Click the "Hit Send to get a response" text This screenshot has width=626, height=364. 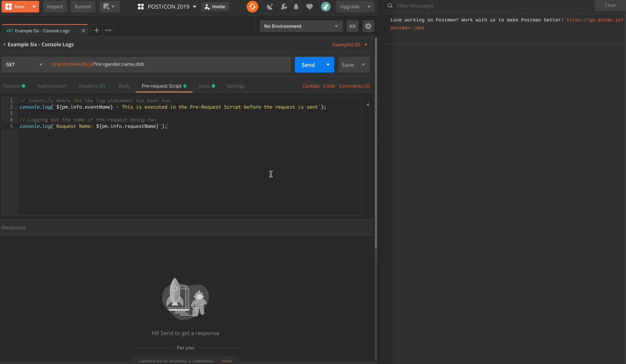coord(185,333)
